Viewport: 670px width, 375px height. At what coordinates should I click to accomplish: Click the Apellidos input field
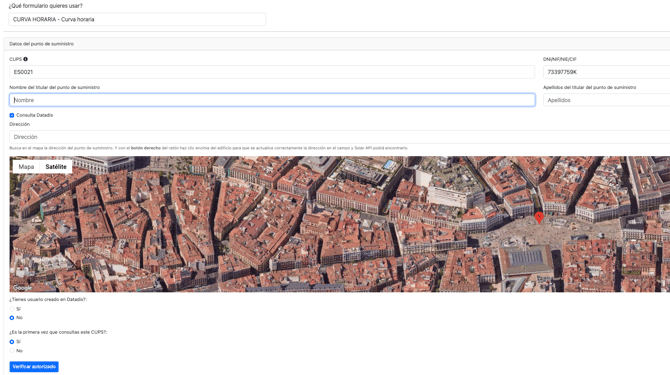pyautogui.click(x=606, y=100)
